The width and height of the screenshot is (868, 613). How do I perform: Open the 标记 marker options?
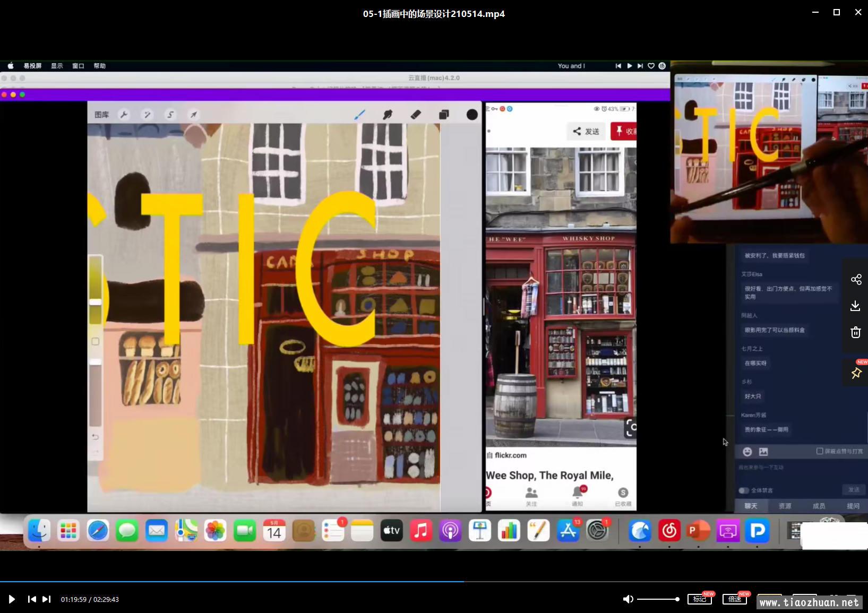click(x=700, y=599)
